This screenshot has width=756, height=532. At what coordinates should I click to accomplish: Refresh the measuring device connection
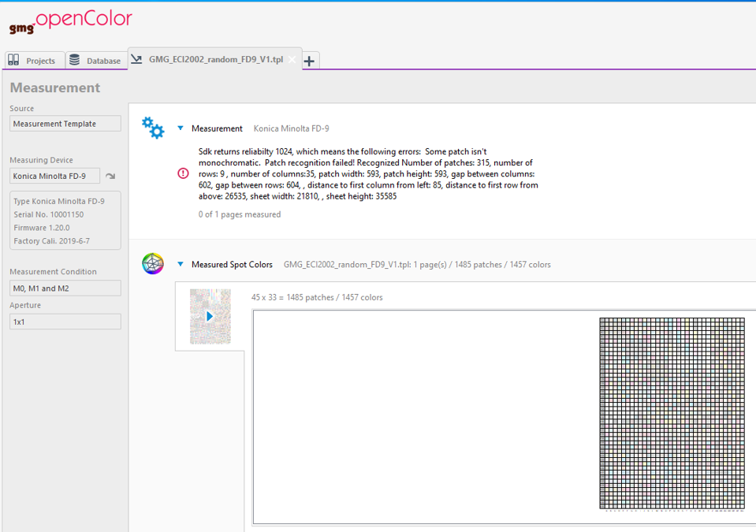point(110,176)
